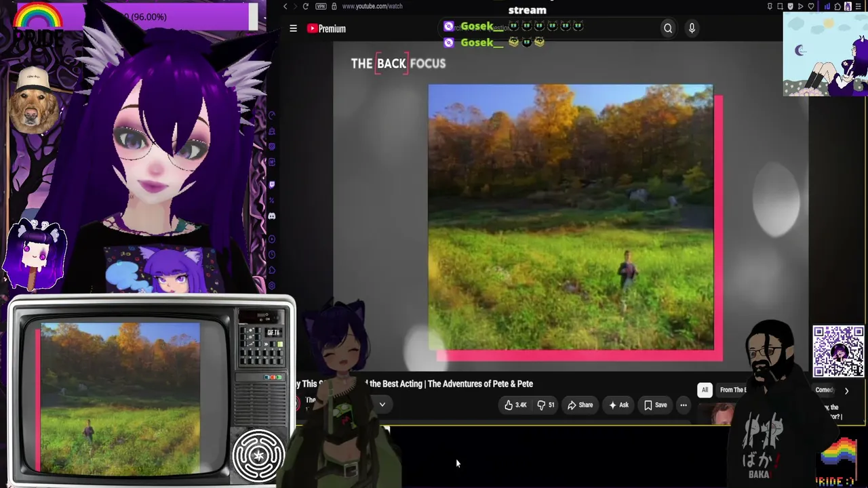Go to YouTube Premium home logo
The height and width of the screenshot is (488, 868).
(x=326, y=28)
